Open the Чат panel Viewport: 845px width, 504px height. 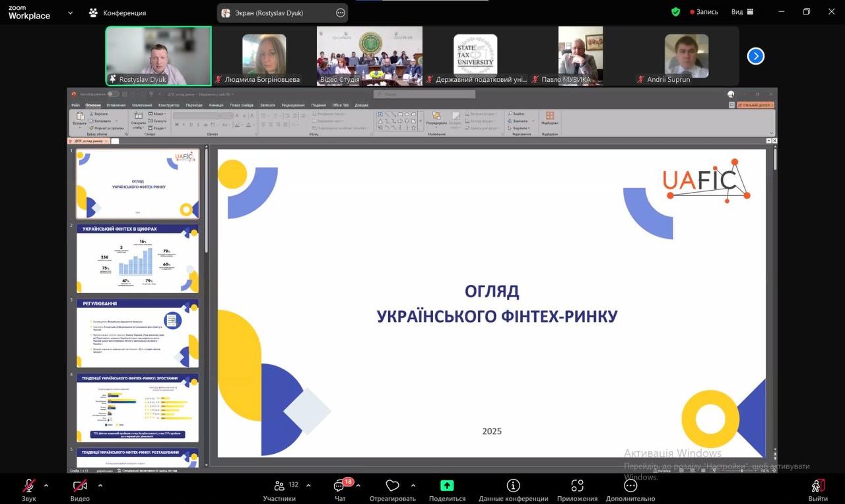point(340,486)
